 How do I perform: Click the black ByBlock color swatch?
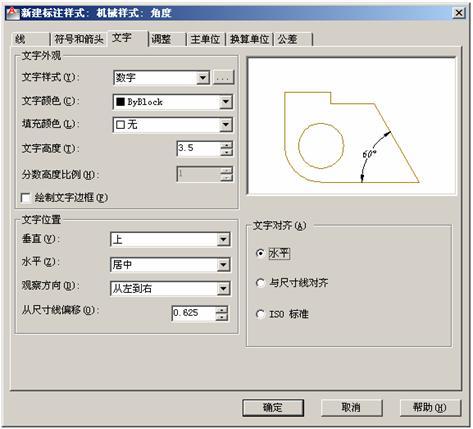(120, 102)
